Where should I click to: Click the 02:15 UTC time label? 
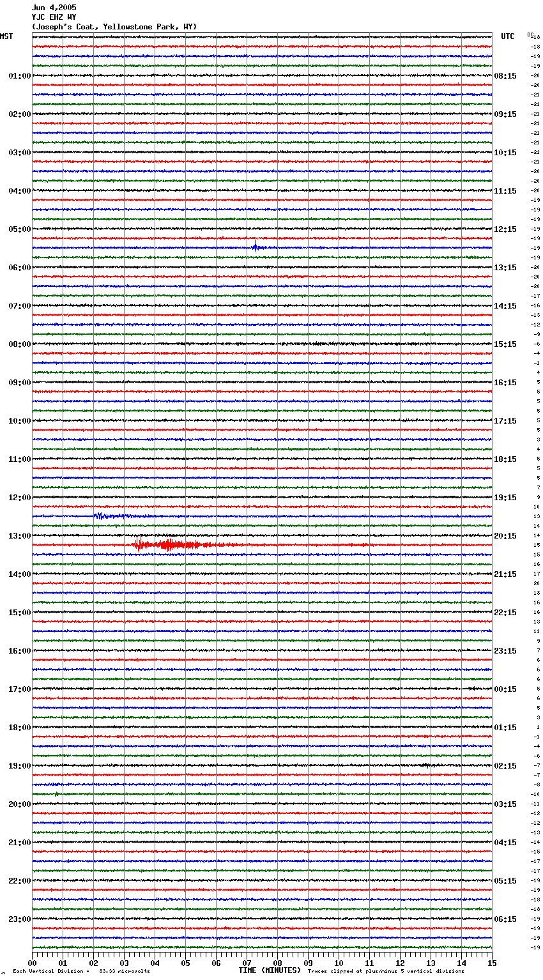505,766
